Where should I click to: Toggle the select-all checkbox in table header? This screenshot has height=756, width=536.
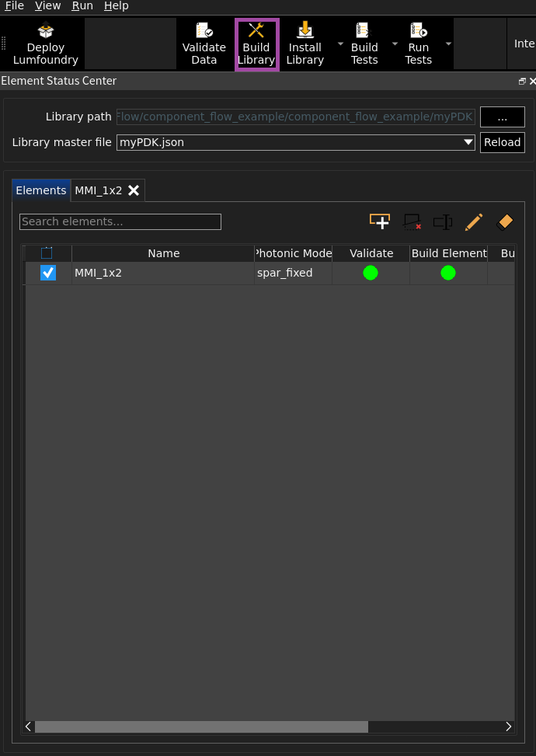click(47, 253)
